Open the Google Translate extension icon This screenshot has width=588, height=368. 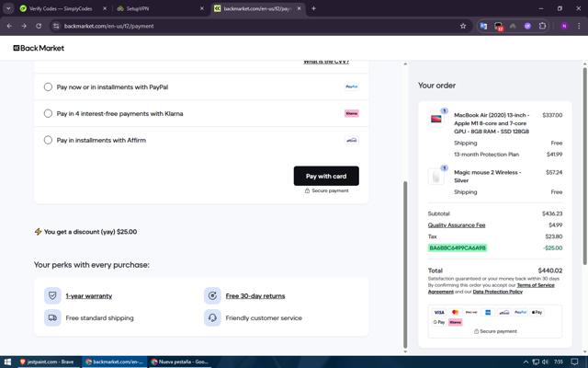[484, 26]
